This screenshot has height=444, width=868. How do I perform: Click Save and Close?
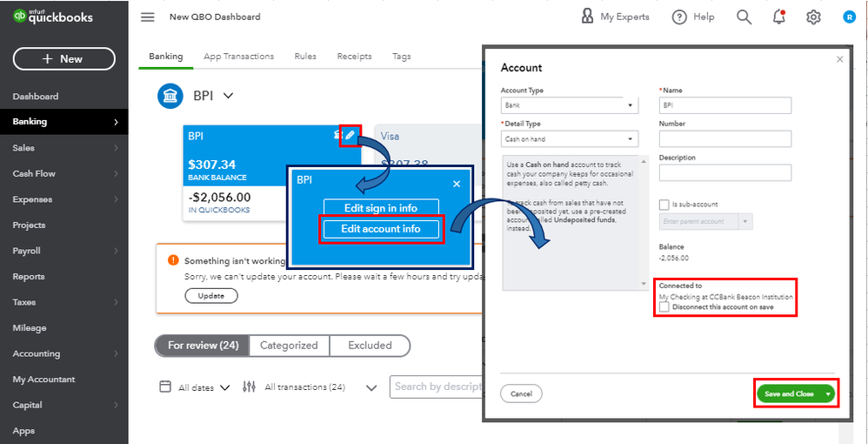pyautogui.click(x=790, y=394)
